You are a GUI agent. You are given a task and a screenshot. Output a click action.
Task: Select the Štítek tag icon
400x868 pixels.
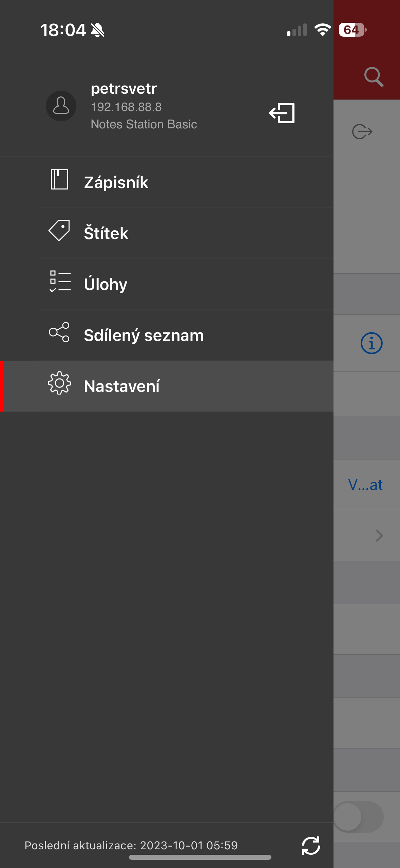tap(59, 230)
